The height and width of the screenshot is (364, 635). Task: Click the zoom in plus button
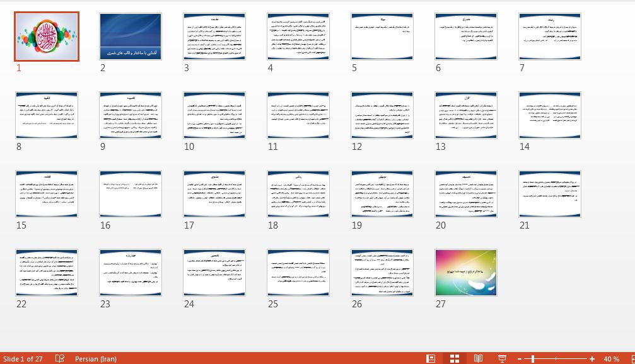tap(592, 358)
